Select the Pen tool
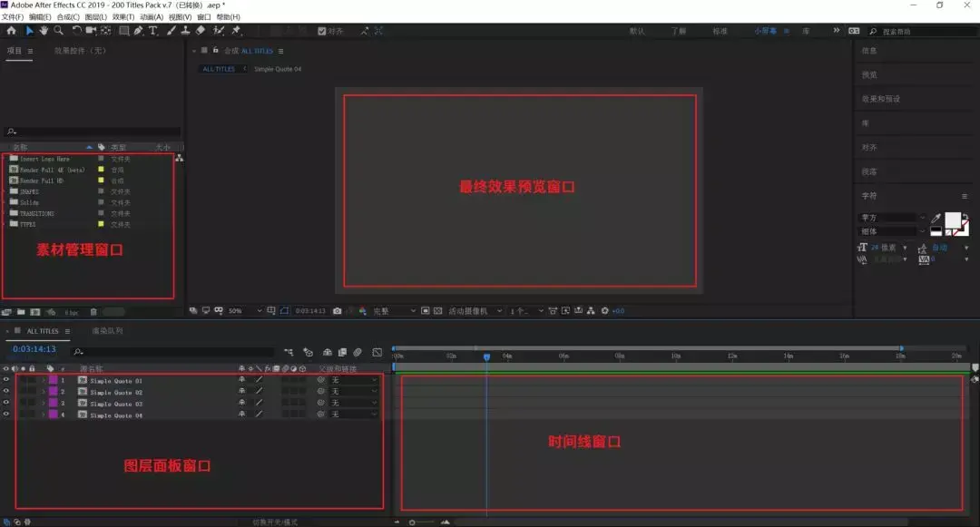This screenshot has height=527, width=980. [138, 31]
